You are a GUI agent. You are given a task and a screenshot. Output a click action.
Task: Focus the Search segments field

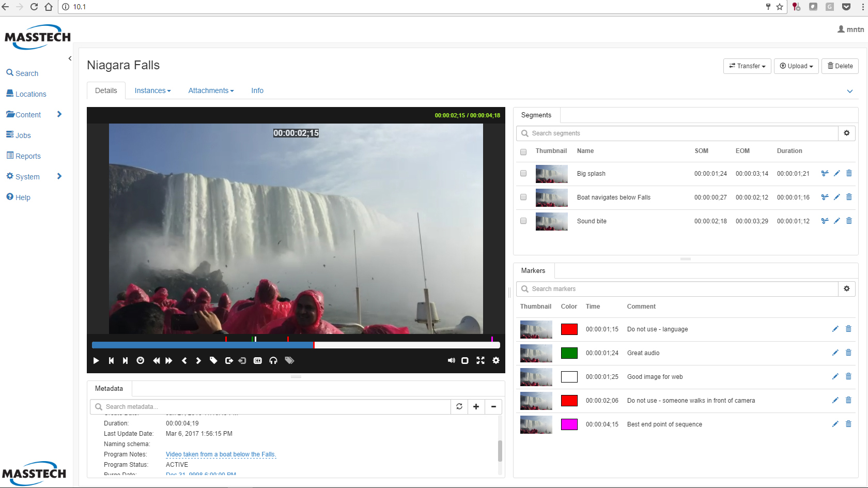tap(677, 133)
